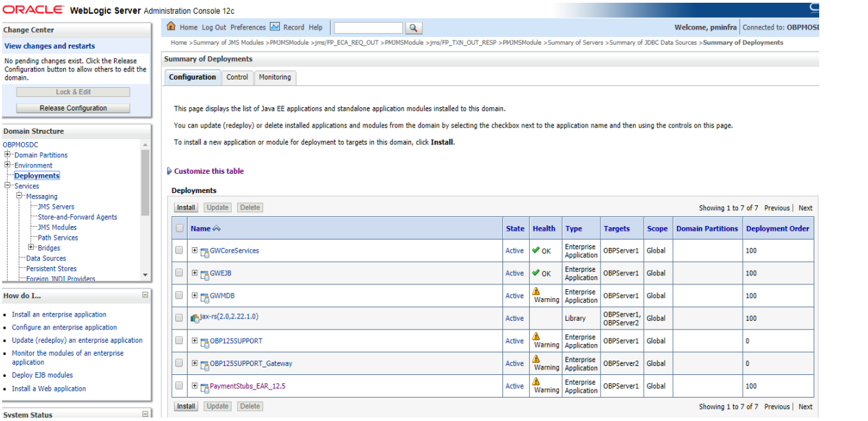This screenshot has height=421, width=868.
Task: Sort by Deployment Order column header
Action: tap(778, 229)
